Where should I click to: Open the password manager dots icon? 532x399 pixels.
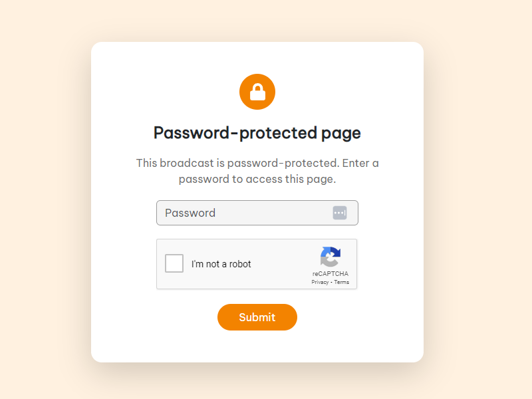tap(340, 213)
